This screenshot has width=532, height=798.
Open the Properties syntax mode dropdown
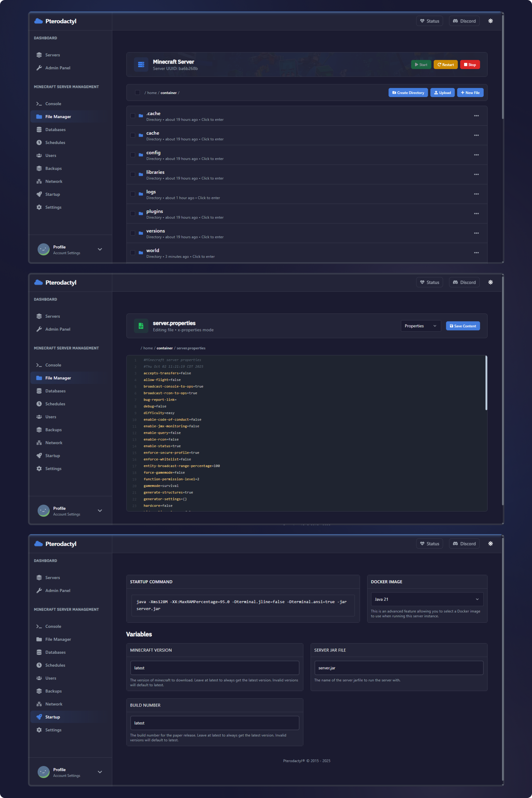tap(420, 326)
